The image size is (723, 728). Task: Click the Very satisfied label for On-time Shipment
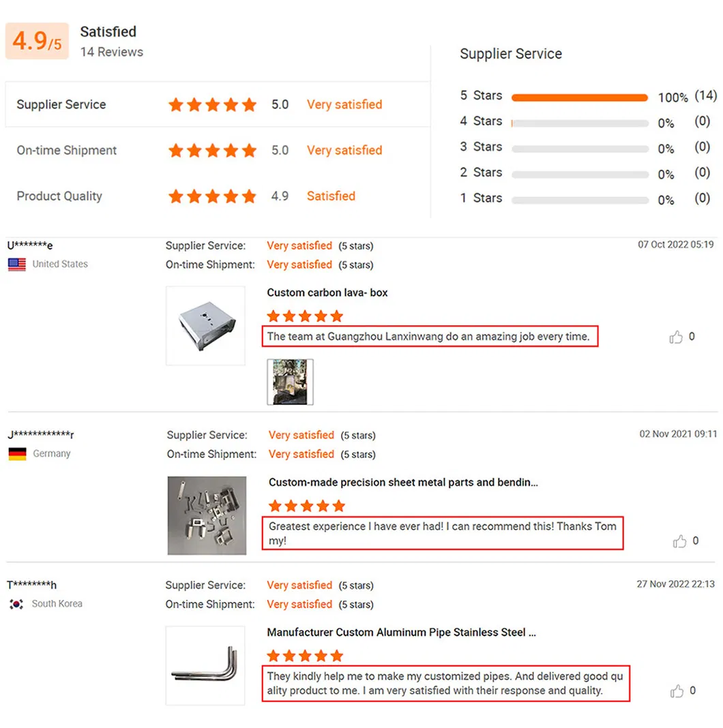pyautogui.click(x=344, y=151)
